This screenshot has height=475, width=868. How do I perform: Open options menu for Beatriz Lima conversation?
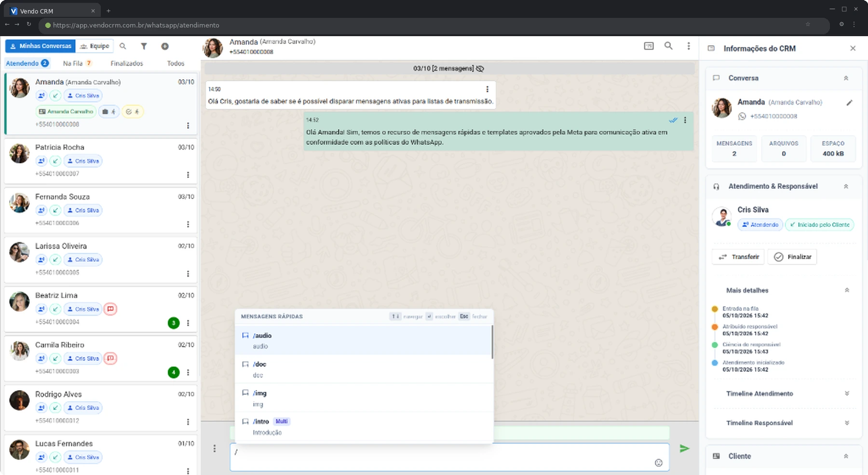[x=188, y=323]
